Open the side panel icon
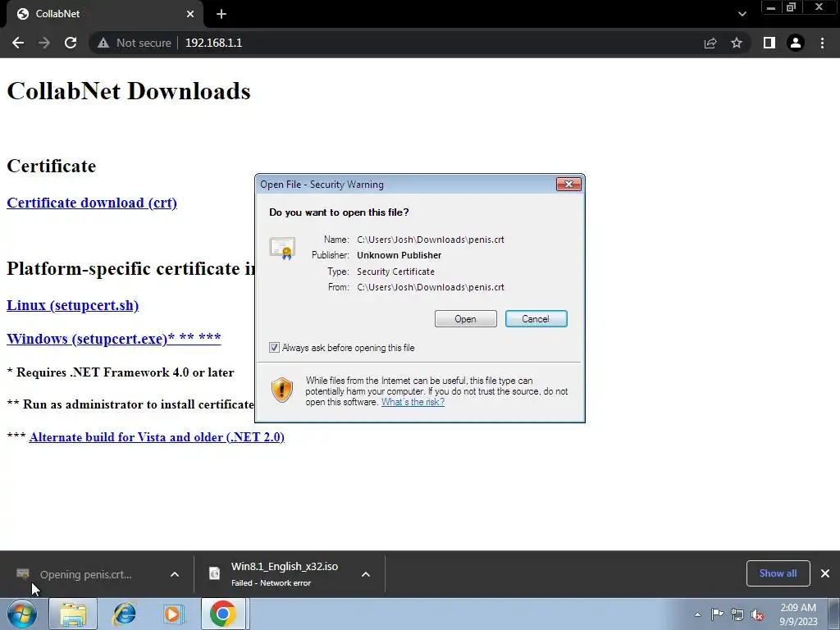Viewport: 840px width, 630px height. (769, 43)
